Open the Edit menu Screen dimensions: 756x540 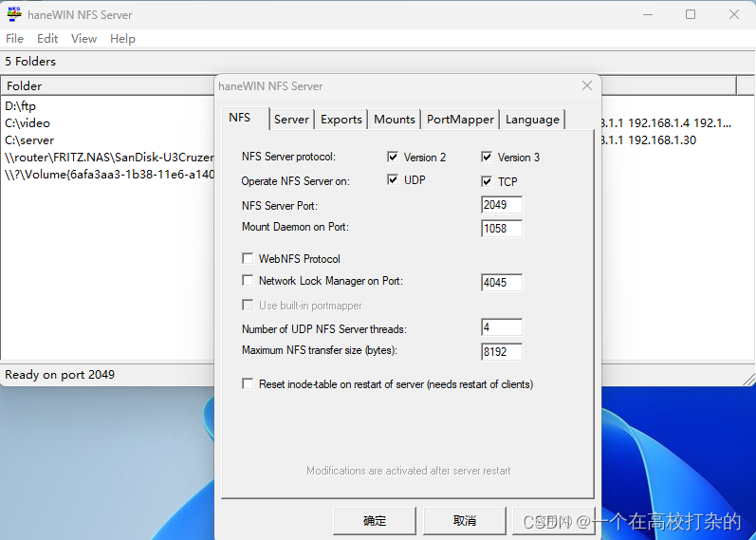click(47, 39)
